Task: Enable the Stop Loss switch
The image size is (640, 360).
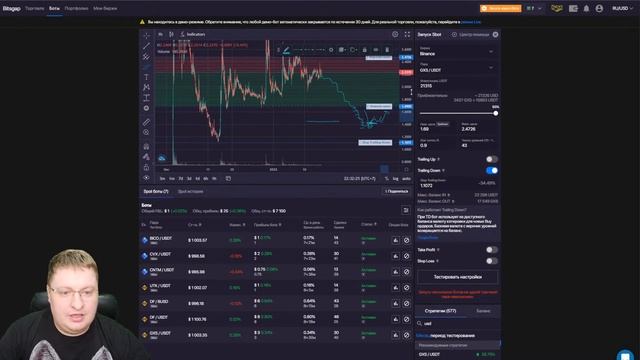Action: click(x=492, y=260)
